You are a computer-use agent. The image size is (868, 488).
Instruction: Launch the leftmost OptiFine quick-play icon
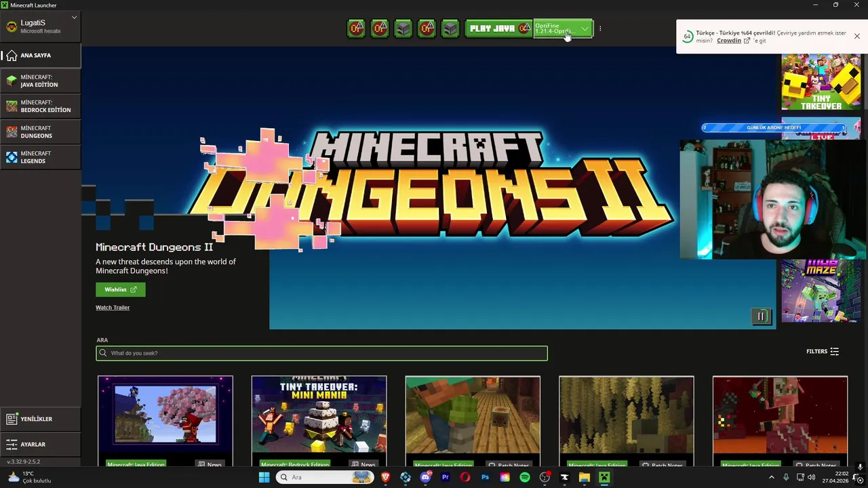pyautogui.click(x=356, y=28)
